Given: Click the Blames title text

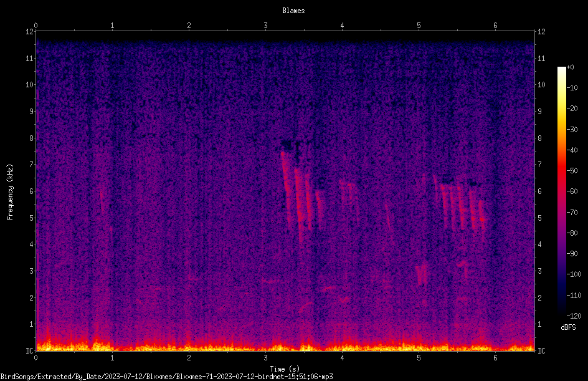Looking at the screenshot, I should pos(293,11).
